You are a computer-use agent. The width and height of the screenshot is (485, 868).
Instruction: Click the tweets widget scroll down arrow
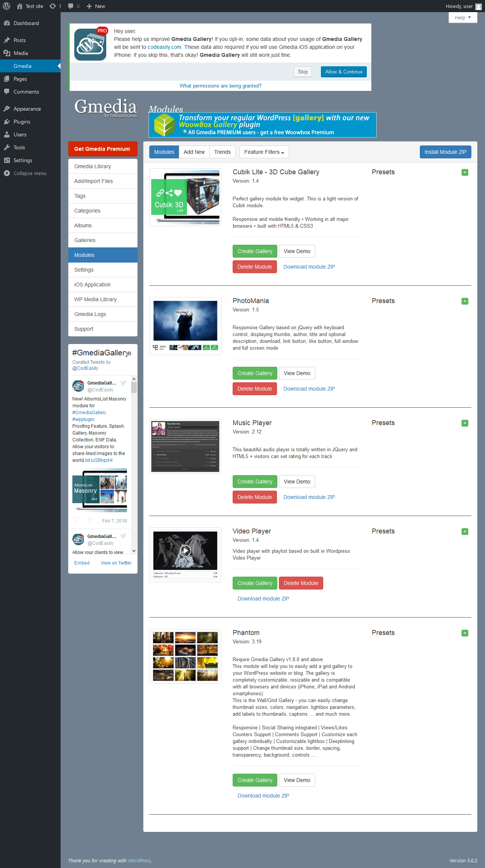point(134,551)
